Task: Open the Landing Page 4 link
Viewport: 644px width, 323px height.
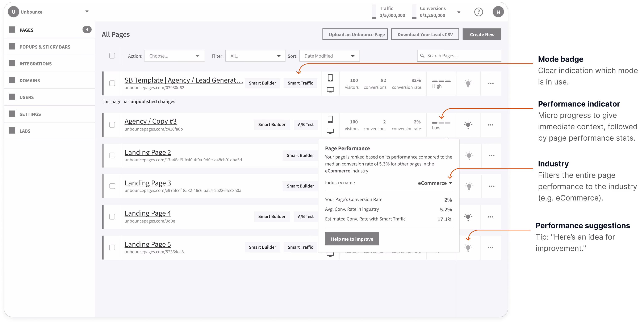Action: [x=148, y=213]
